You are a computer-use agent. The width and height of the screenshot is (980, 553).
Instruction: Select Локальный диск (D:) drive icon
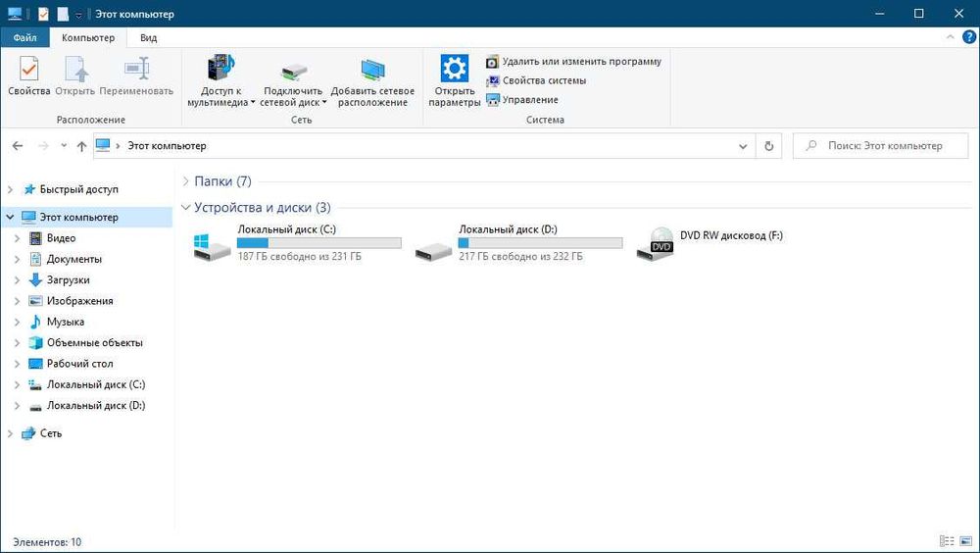pyautogui.click(x=433, y=251)
